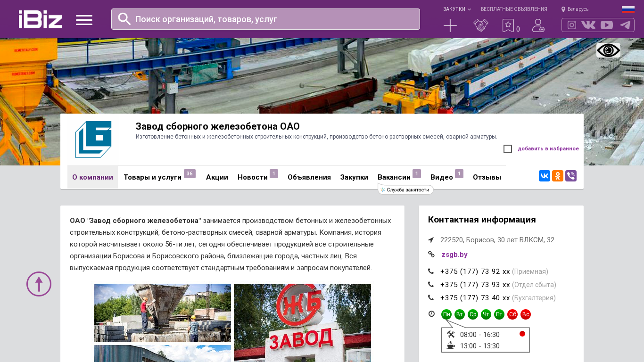Share the company page via Viber
Screen dimensions: 644x362
(x=571, y=176)
